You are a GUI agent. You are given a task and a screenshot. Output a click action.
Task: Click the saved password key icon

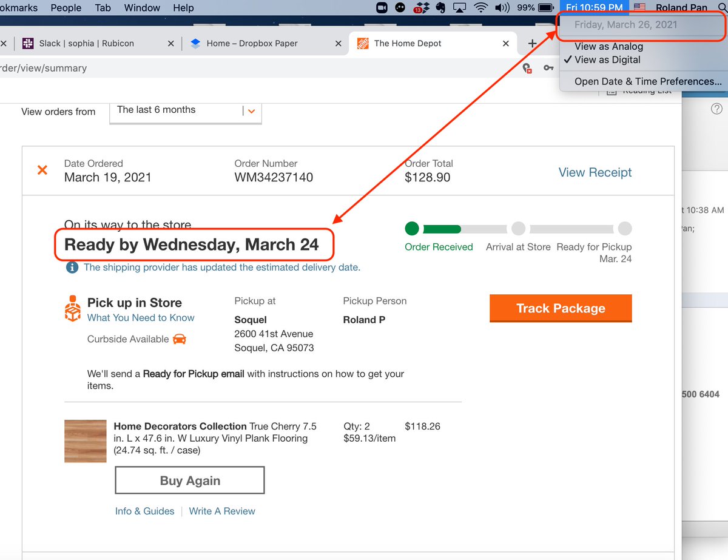click(548, 68)
